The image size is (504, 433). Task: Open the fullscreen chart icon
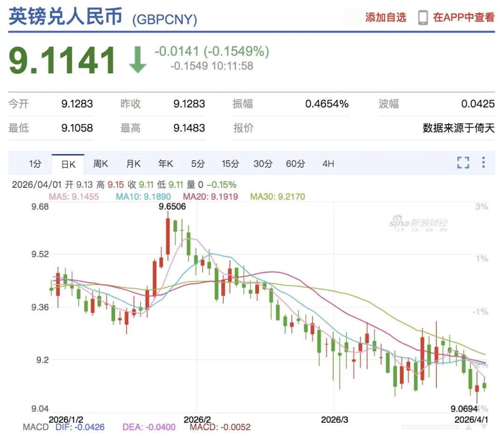click(463, 163)
